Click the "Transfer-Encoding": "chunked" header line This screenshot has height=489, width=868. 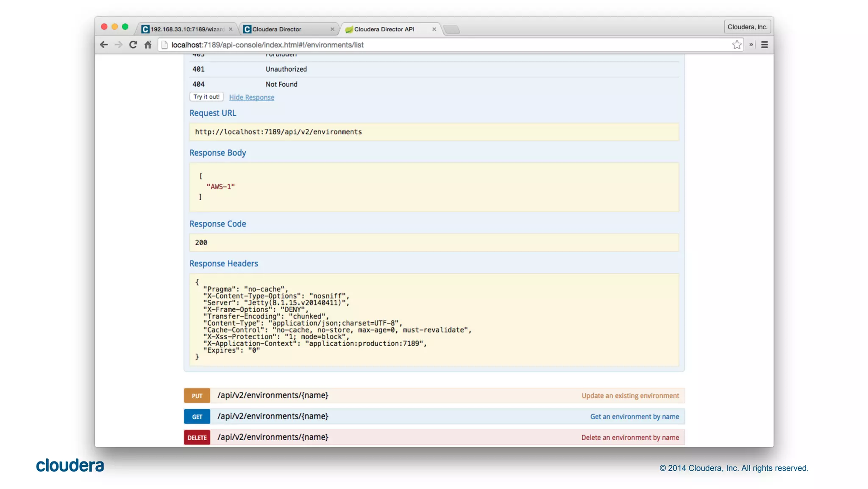[266, 316]
